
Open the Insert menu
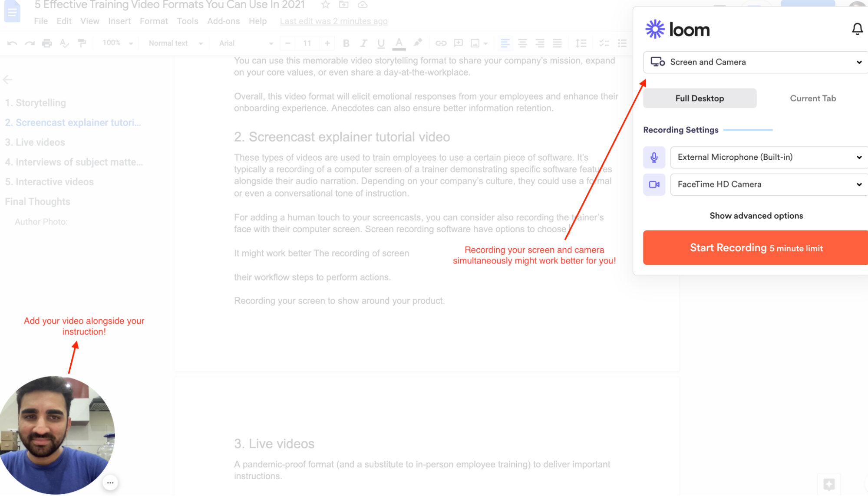pyautogui.click(x=119, y=21)
